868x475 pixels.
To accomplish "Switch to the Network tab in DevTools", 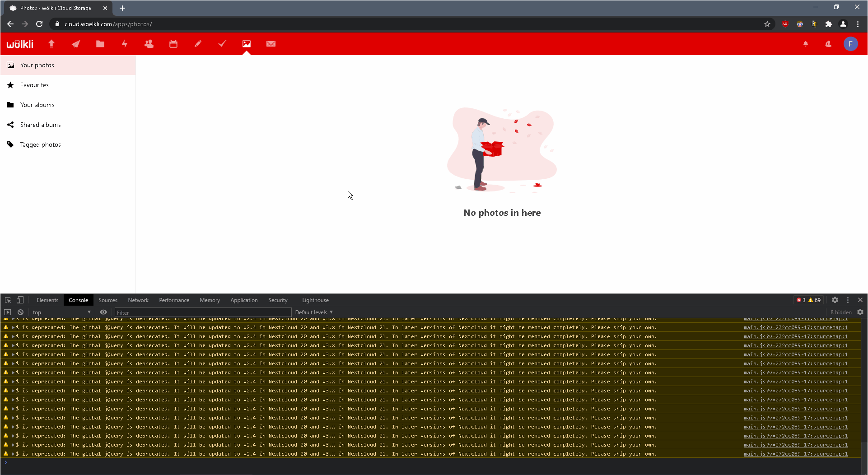I will 138,300.
